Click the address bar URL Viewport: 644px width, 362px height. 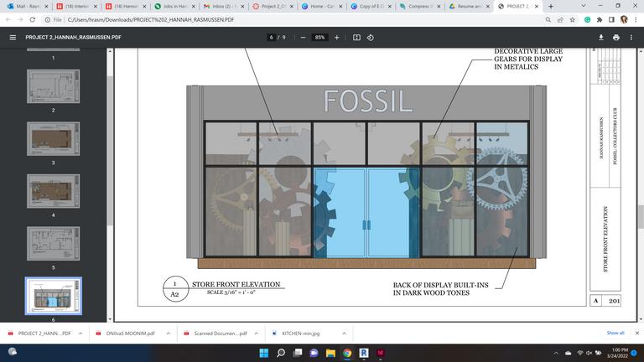(x=151, y=20)
